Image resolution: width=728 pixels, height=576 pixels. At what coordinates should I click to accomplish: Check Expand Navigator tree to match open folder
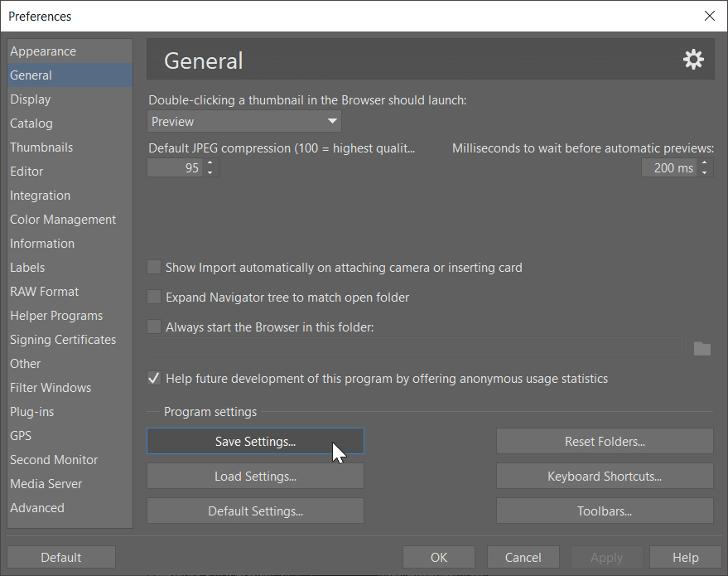point(154,297)
